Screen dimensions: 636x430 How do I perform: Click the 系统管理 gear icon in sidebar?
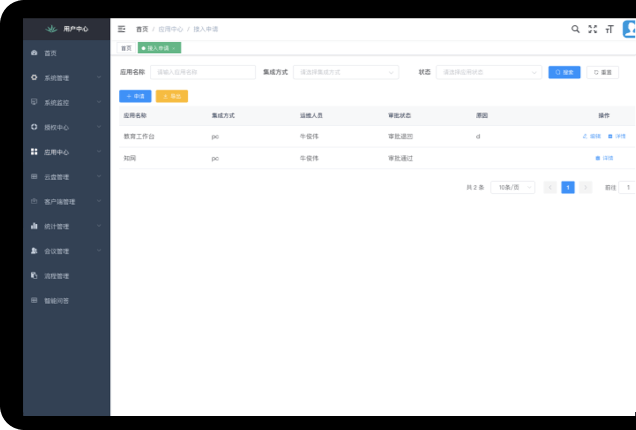[x=34, y=77]
